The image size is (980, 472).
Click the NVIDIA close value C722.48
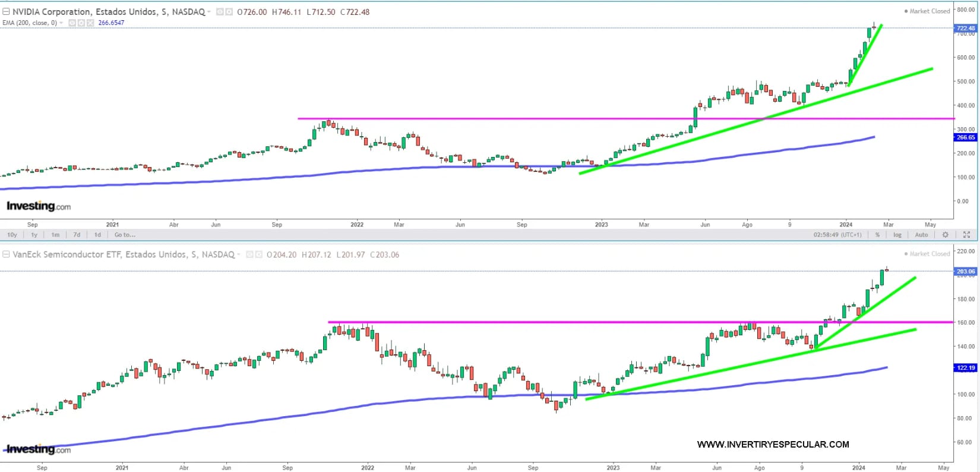tap(355, 12)
